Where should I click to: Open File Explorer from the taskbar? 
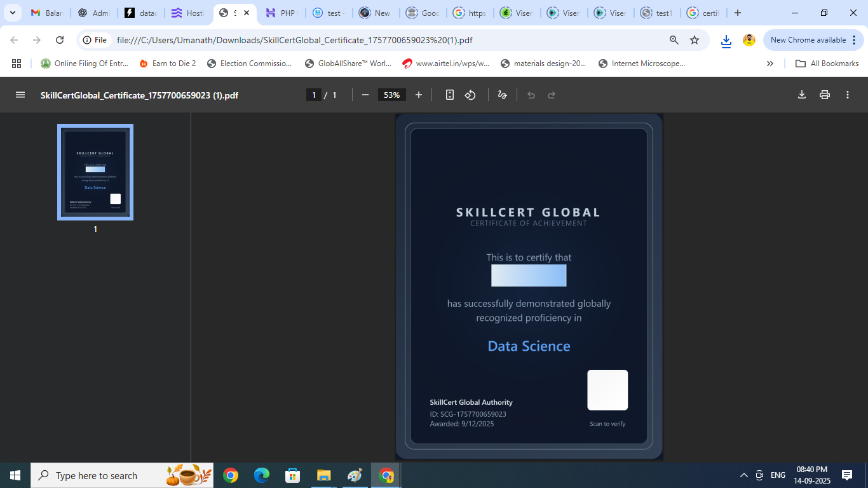pyautogui.click(x=324, y=475)
